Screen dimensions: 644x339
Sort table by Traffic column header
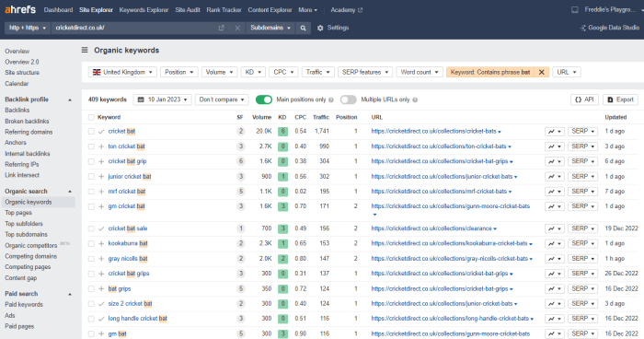pos(321,117)
